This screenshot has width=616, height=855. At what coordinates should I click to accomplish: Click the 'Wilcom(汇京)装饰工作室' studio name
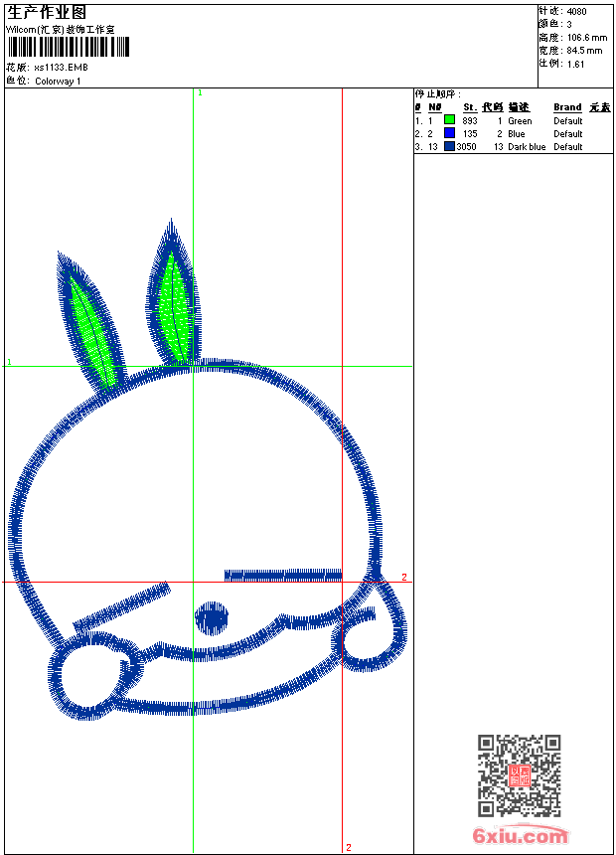click(60, 30)
